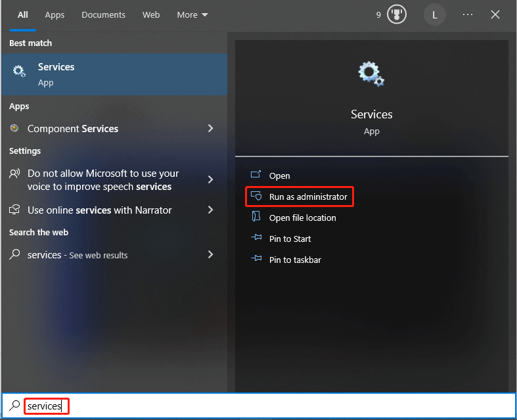This screenshot has width=517, height=420.
Task: Click the Open action icon
Action: [x=256, y=174]
